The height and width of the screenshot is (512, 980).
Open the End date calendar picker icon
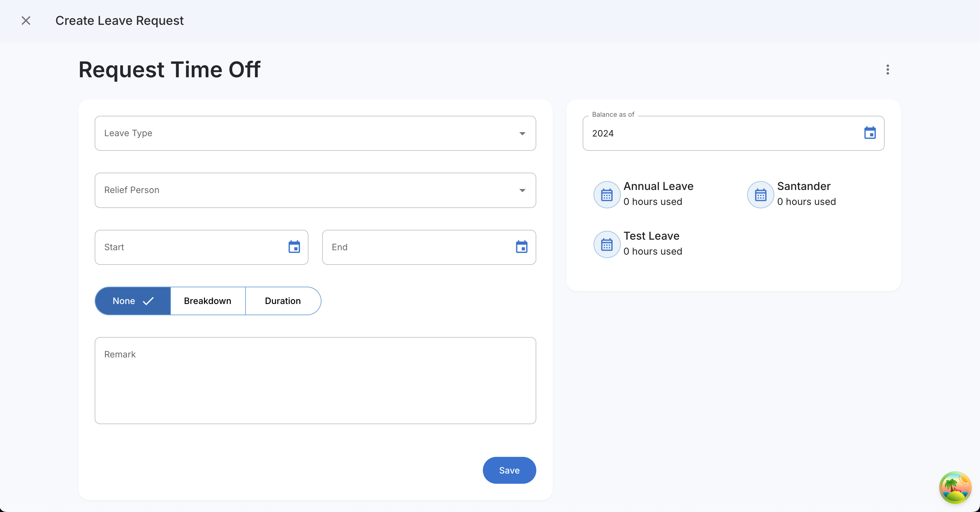[x=521, y=247]
